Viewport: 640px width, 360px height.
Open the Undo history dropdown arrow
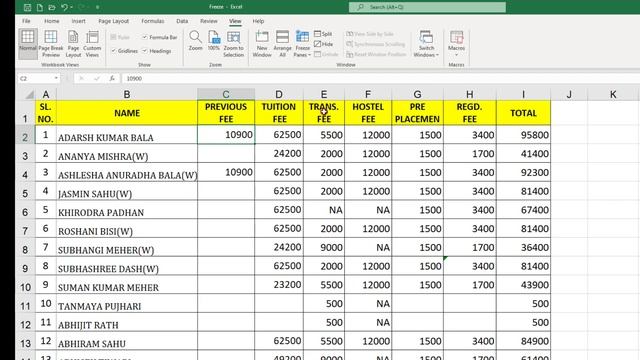click(x=71, y=7)
